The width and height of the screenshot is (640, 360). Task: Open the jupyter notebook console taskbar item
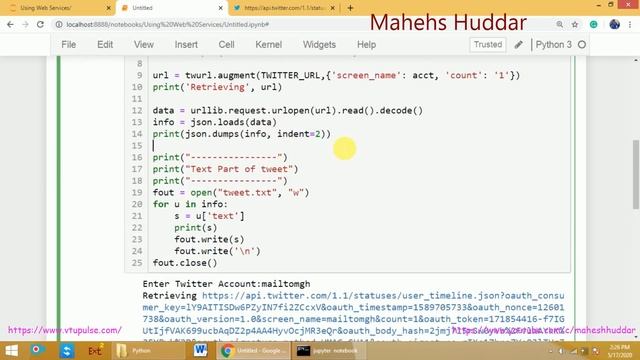point(328,351)
